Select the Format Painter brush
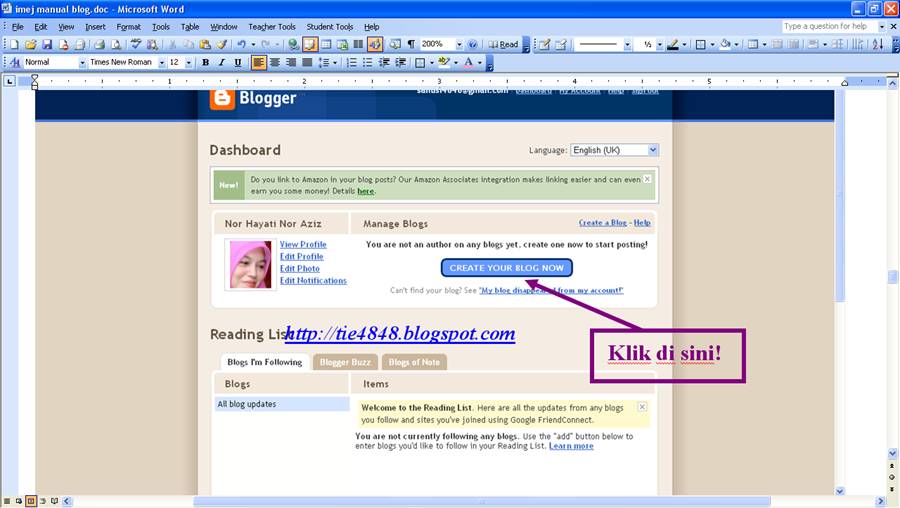Viewport: 900px width, 508px height. pyautogui.click(x=222, y=44)
